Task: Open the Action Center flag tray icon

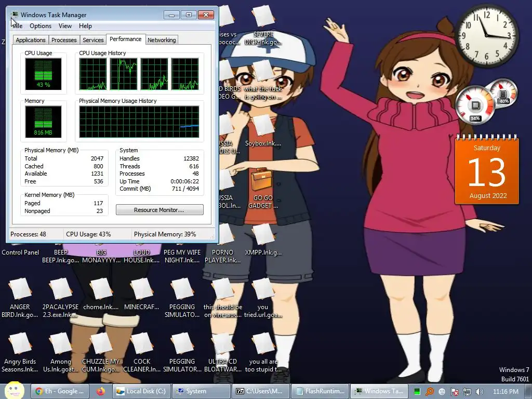Action: click(454, 392)
